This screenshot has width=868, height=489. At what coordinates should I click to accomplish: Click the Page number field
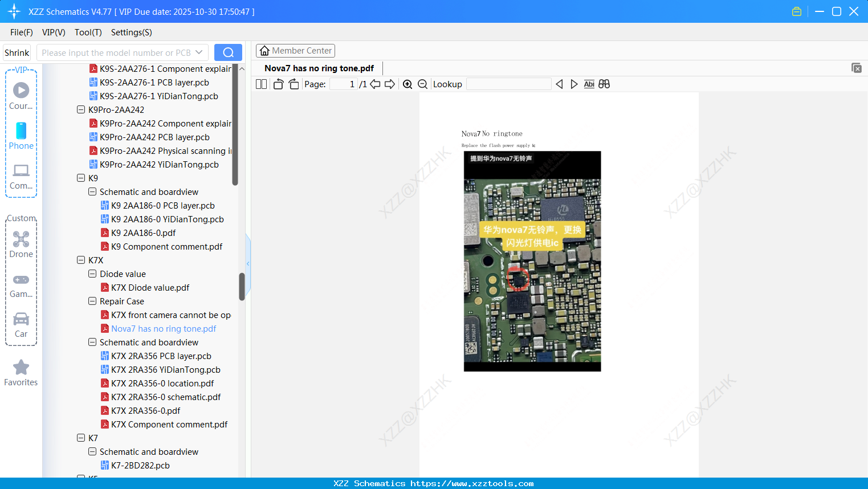[344, 84]
